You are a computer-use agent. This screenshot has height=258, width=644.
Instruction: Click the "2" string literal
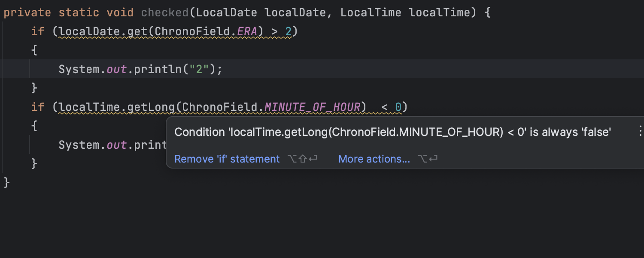pos(199,69)
